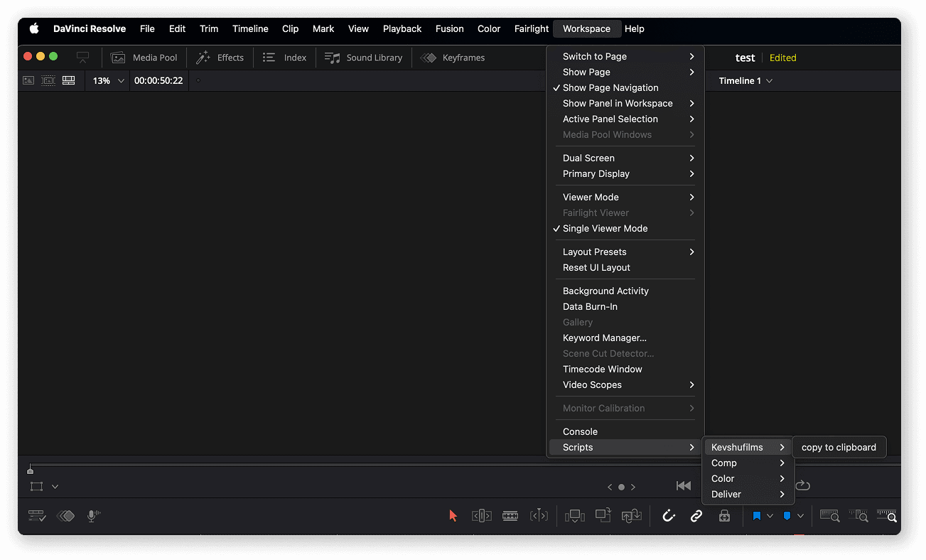
Task: Expand the Show Page submenu
Action: (x=625, y=72)
